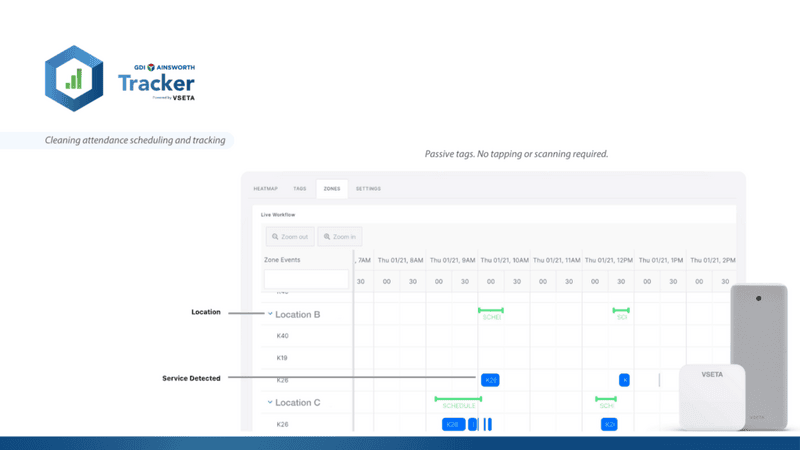The width and height of the screenshot is (800, 450).
Task: Click the Tracker title text
Action: tap(156, 83)
